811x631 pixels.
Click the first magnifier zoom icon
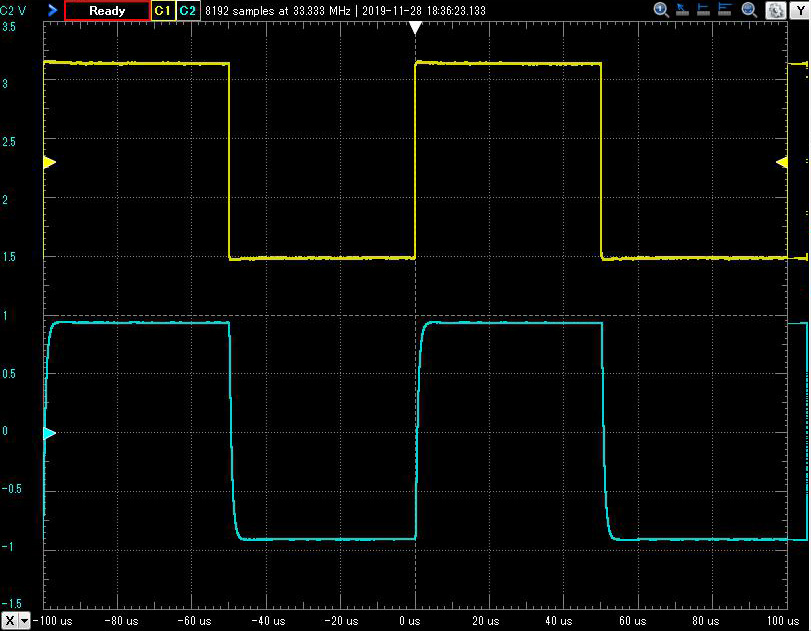(x=661, y=10)
